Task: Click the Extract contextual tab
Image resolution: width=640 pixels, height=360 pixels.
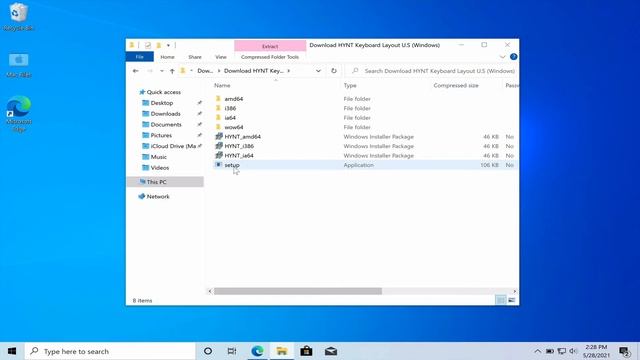Action: click(270, 46)
